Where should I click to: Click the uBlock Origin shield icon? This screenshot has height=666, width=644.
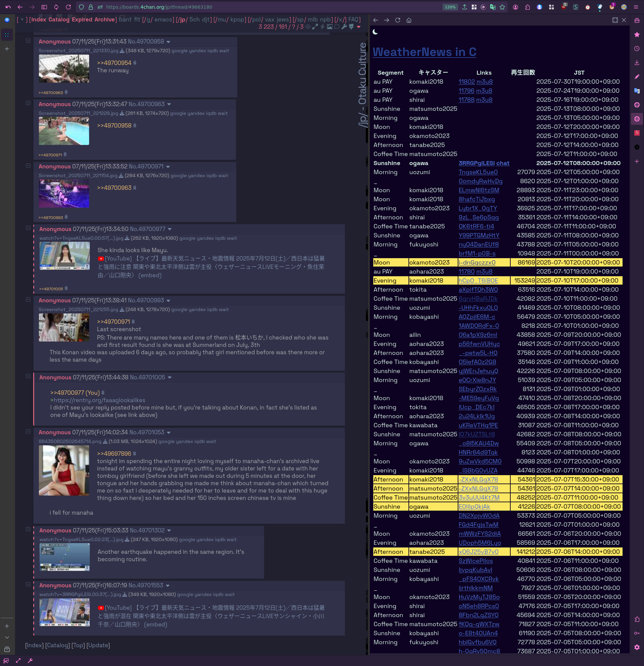click(x=563, y=7)
